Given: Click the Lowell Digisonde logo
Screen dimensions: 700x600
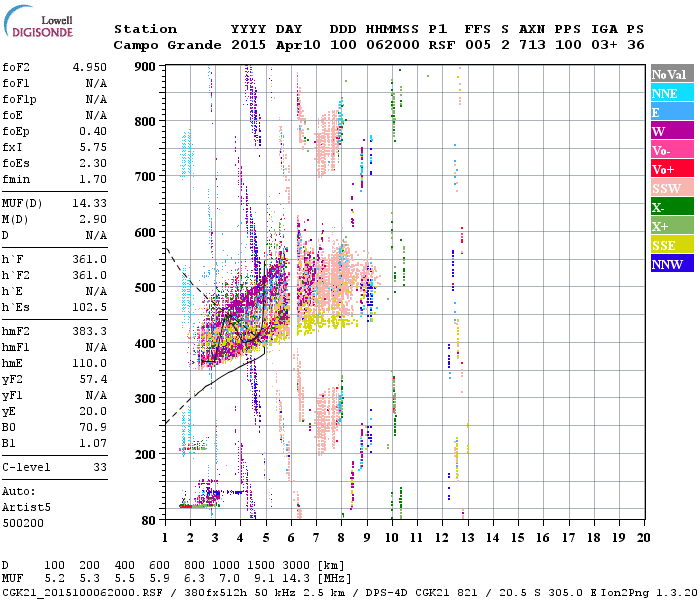Looking at the screenshot, I should coord(38,22).
